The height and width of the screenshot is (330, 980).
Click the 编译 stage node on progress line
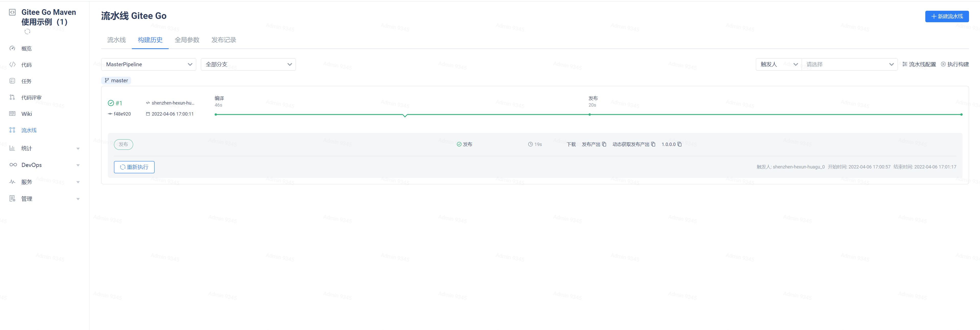coord(216,115)
